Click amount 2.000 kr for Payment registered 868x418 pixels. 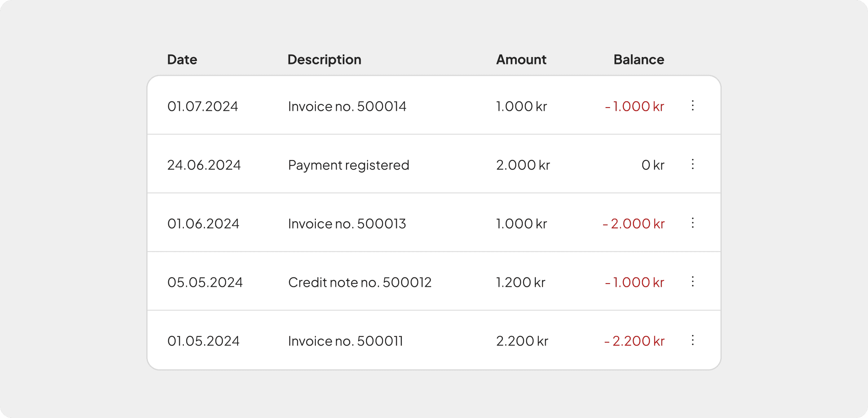tap(523, 165)
